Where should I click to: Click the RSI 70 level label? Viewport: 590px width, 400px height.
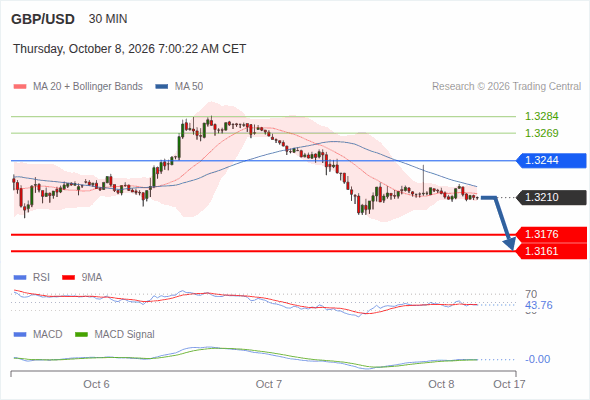pyautogui.click(x=531, y=294)
